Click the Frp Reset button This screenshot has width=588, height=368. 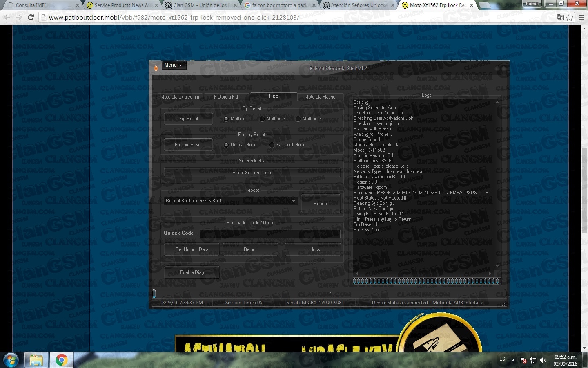click(188, 119)
